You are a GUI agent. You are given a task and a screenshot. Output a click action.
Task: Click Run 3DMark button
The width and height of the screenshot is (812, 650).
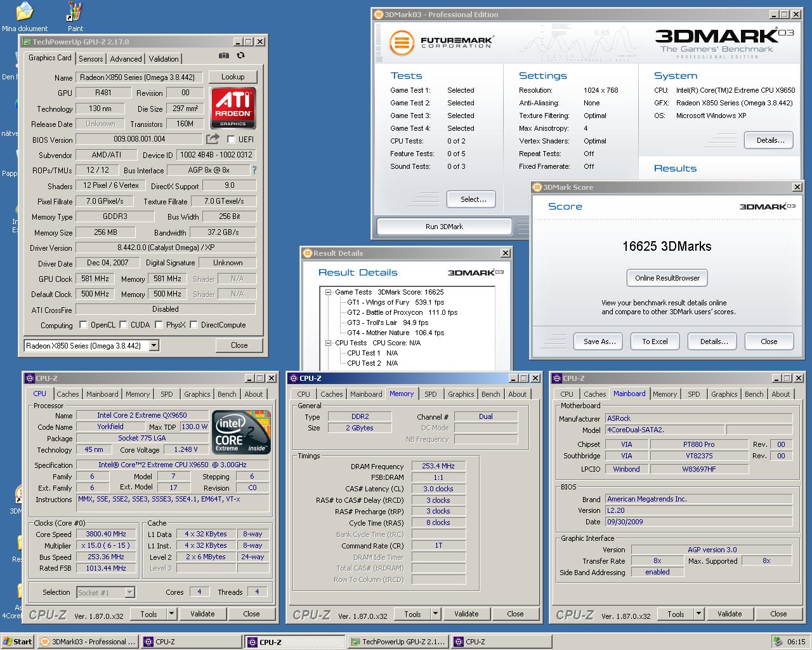click(x=444, y=227)
